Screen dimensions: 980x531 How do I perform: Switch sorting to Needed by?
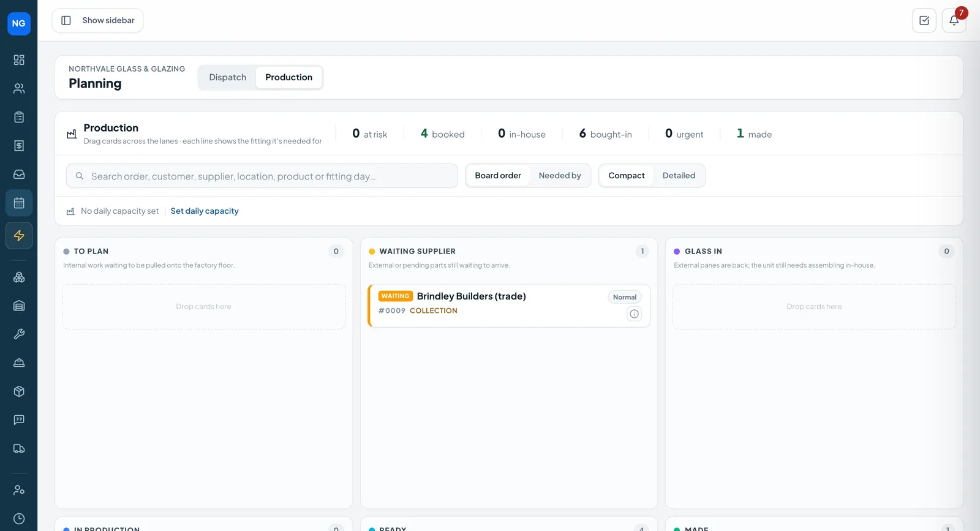tap(560, 176)
